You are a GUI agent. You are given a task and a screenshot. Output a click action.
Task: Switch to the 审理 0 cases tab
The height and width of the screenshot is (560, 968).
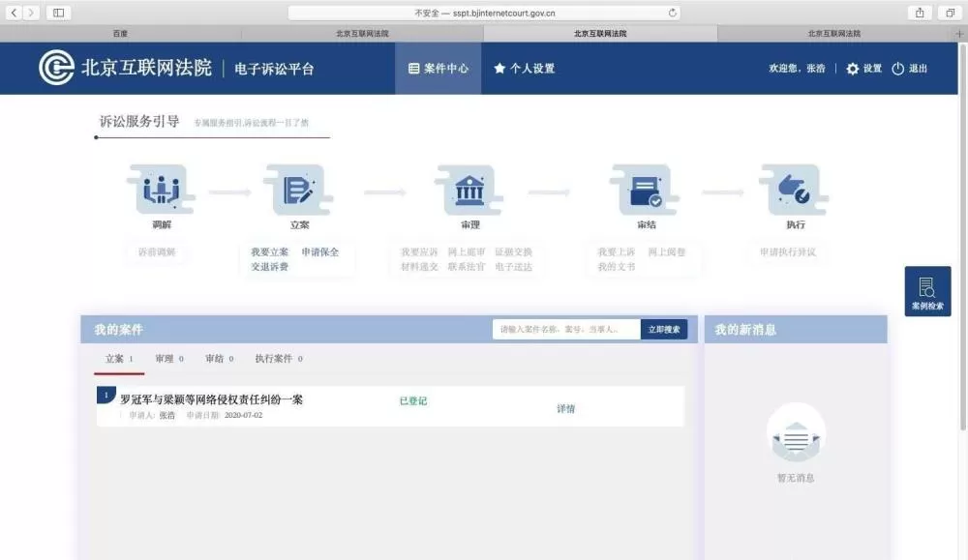tap(169, 358)
